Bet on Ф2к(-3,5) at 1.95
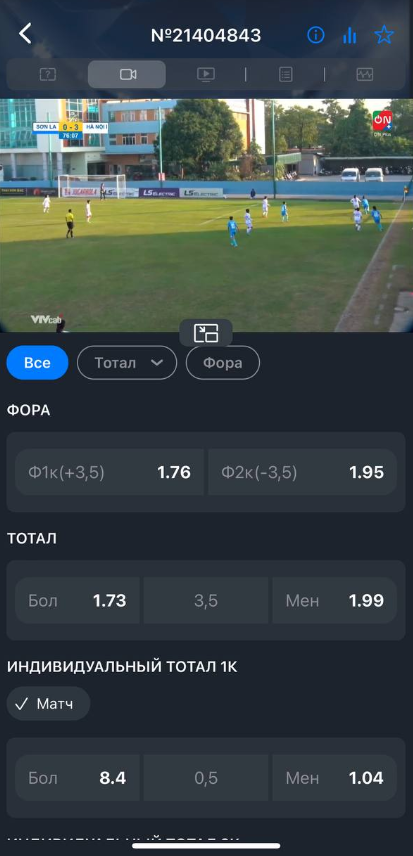This screenshot has height=856, width=413. [302, 472]
